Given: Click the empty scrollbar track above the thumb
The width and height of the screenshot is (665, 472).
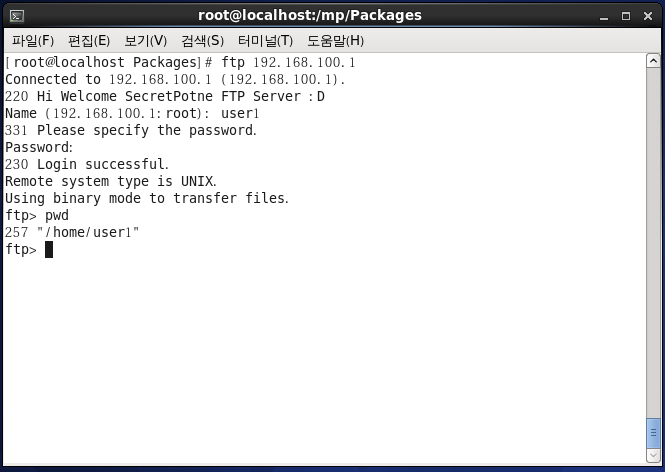Looking at the screenshot, I should click(x=653, y=243).
